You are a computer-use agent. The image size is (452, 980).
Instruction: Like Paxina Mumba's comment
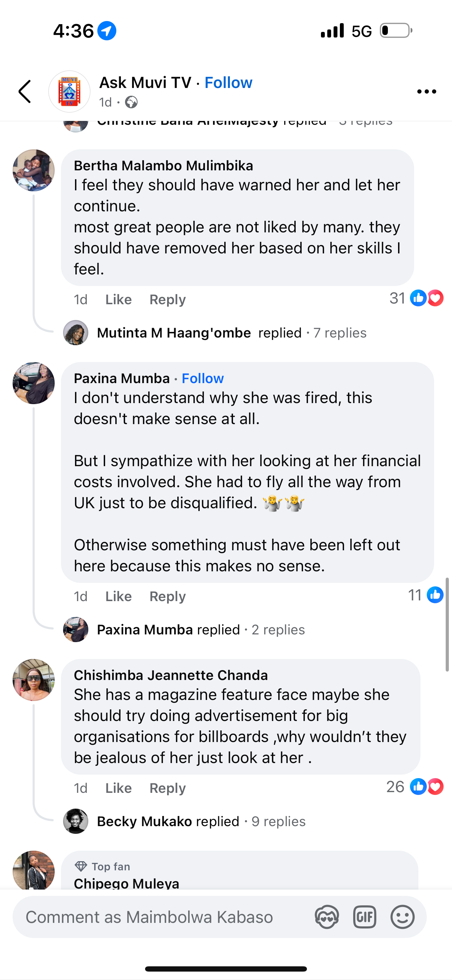118,597
